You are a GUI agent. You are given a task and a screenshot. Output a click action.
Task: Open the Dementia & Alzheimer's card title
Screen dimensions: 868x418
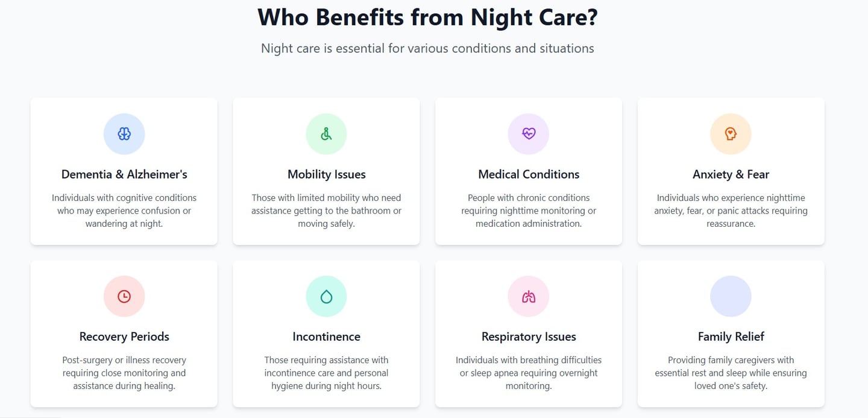click(x=124, y=174)
